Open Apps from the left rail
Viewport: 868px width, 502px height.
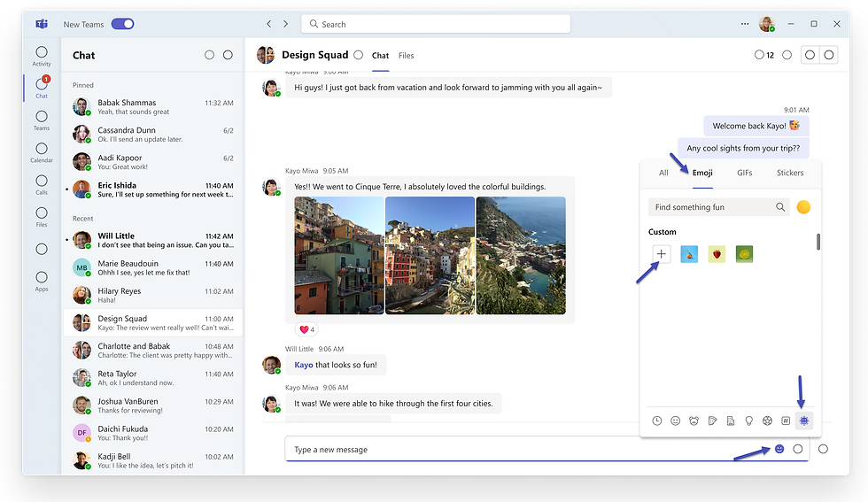tap(42, 281)
